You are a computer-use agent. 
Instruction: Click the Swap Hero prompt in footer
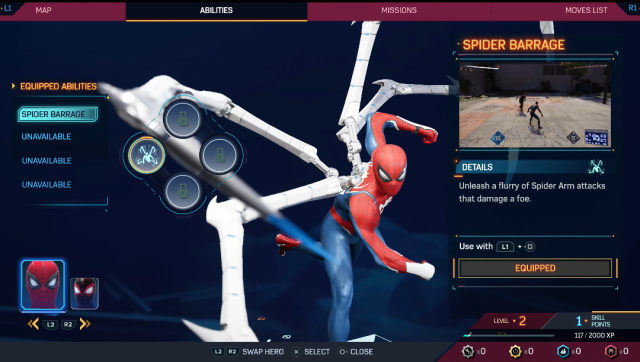248,352
